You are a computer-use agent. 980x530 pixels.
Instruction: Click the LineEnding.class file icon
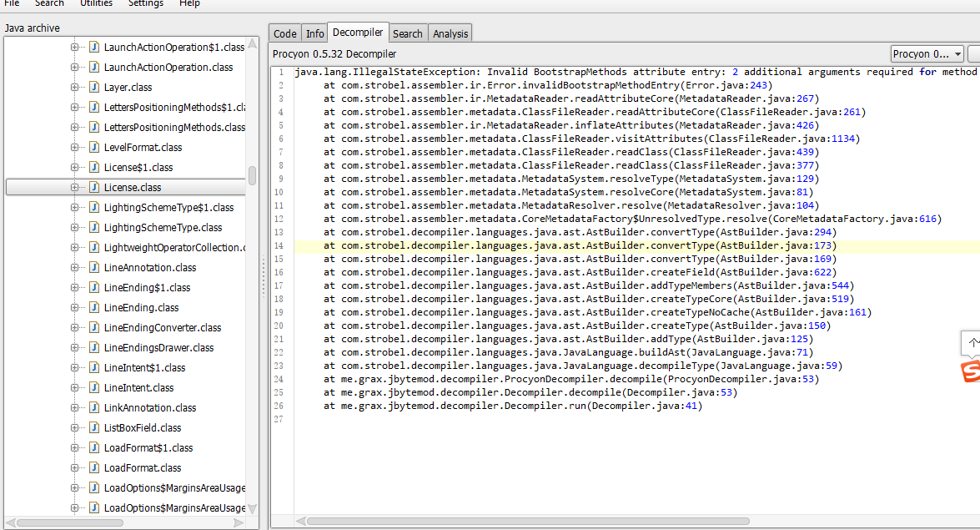[94, 307]
